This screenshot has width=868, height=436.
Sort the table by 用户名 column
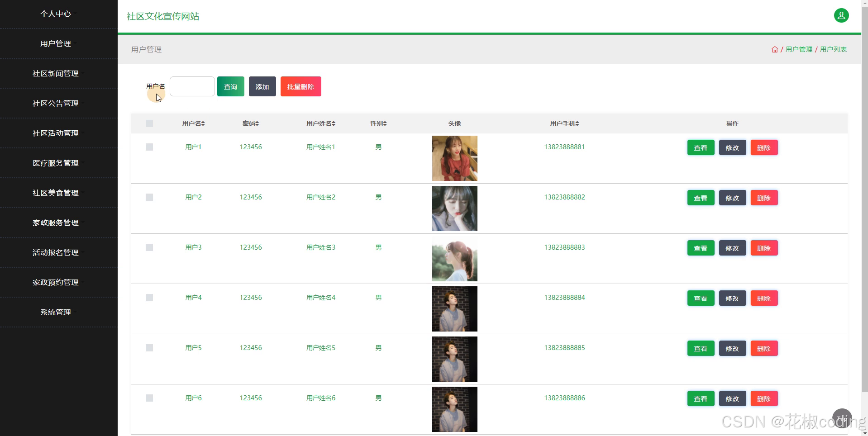(194, 123)
